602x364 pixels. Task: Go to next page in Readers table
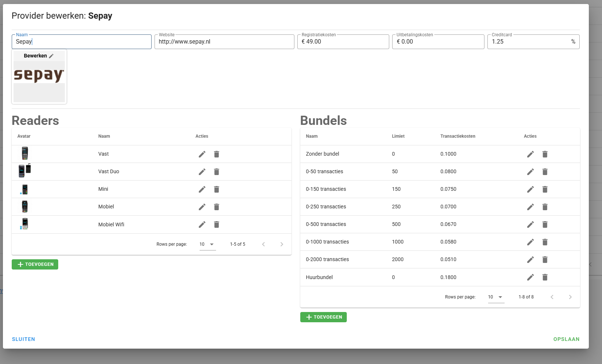pyautogui.click(x=282, y=244)
